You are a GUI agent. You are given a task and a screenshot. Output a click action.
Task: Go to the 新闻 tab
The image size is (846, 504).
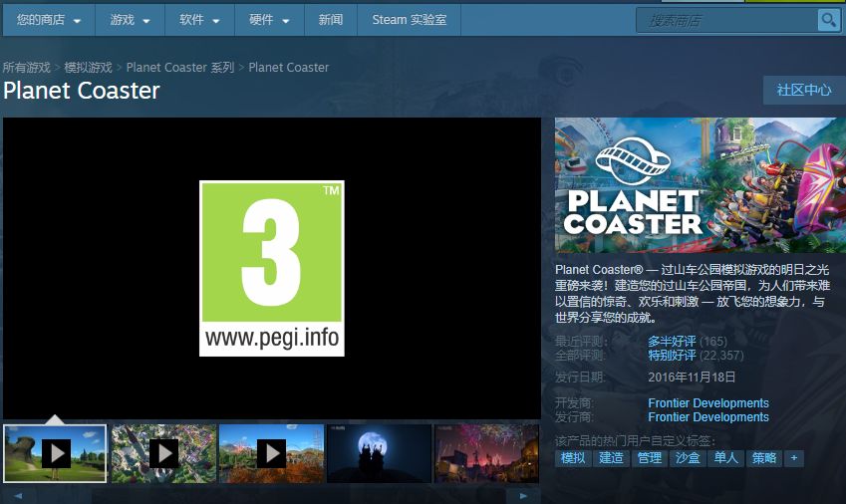pyautogui.click(x=331, y=20)
